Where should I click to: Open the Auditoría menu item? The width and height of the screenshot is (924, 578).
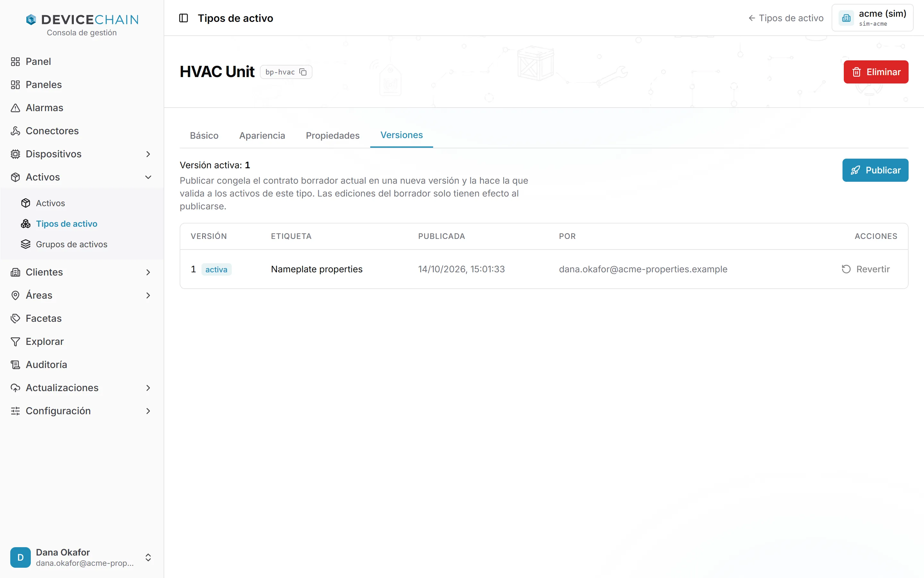point(82,365)
